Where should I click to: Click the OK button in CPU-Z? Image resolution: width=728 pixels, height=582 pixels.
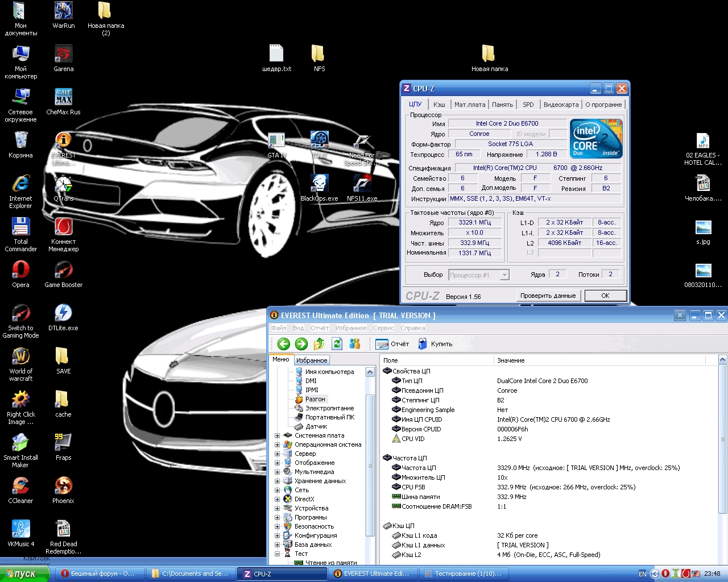coord(605,296)
